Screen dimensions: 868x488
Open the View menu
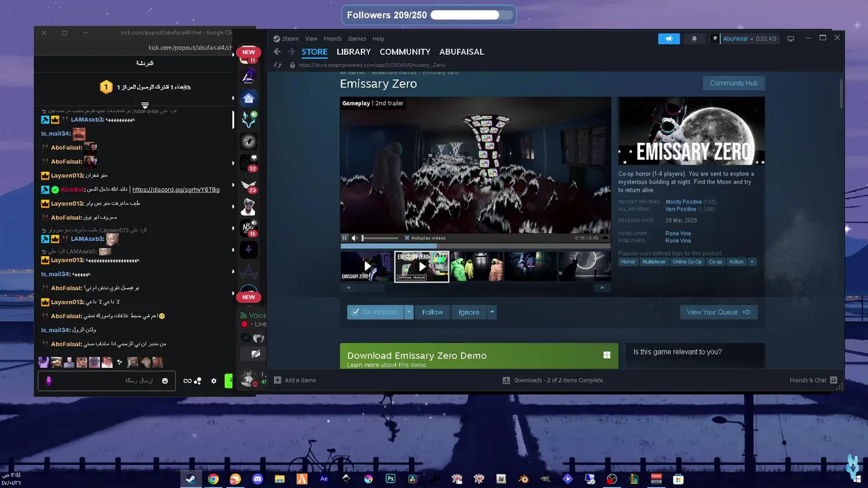click(x=311, y=39)
